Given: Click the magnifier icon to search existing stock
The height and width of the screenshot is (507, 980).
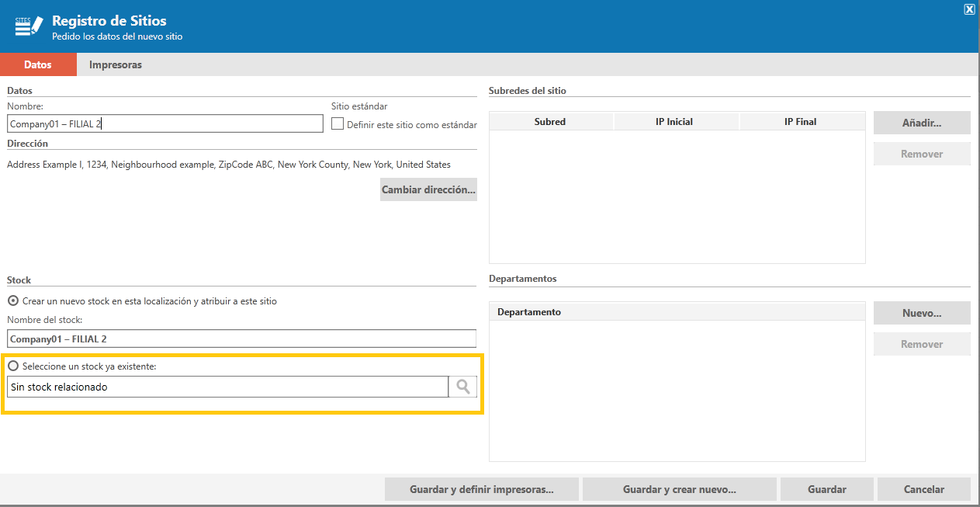Looking at the screenshot, I should pyautogui.click(x=463, y=387).
